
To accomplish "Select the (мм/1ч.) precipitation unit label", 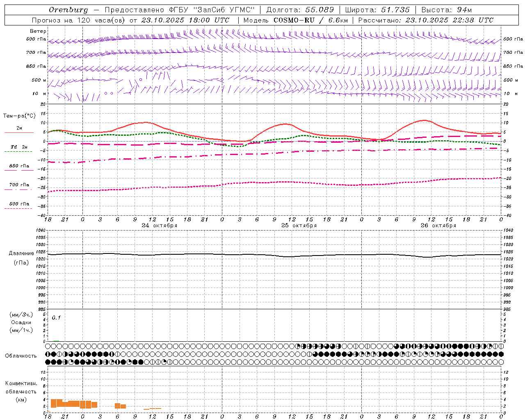I will pyautogui.click(x=21, y=330).
